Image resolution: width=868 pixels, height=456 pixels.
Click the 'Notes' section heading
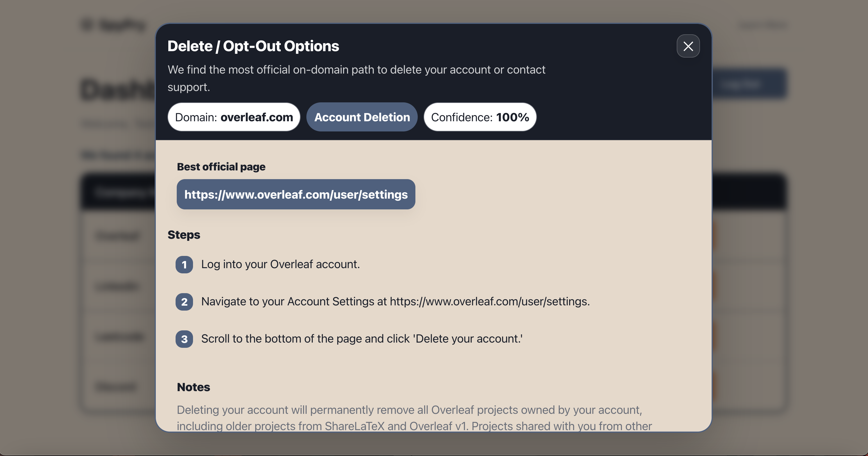[193, 387]
